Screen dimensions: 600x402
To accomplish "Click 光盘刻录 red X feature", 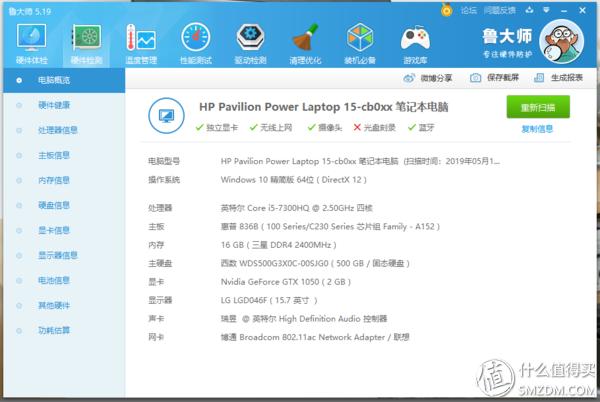I will (x=374, y=127).
